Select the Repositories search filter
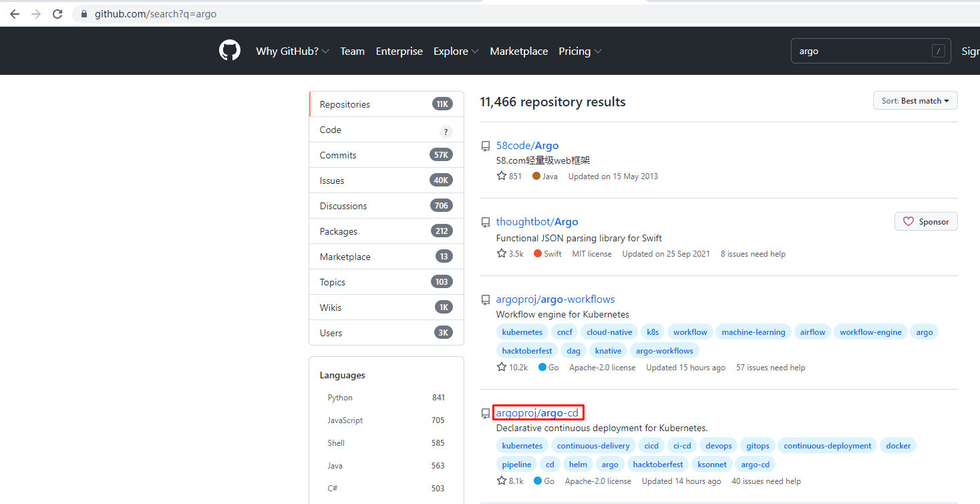The width and height of the screenshot is (980, 504). point(386,104)
